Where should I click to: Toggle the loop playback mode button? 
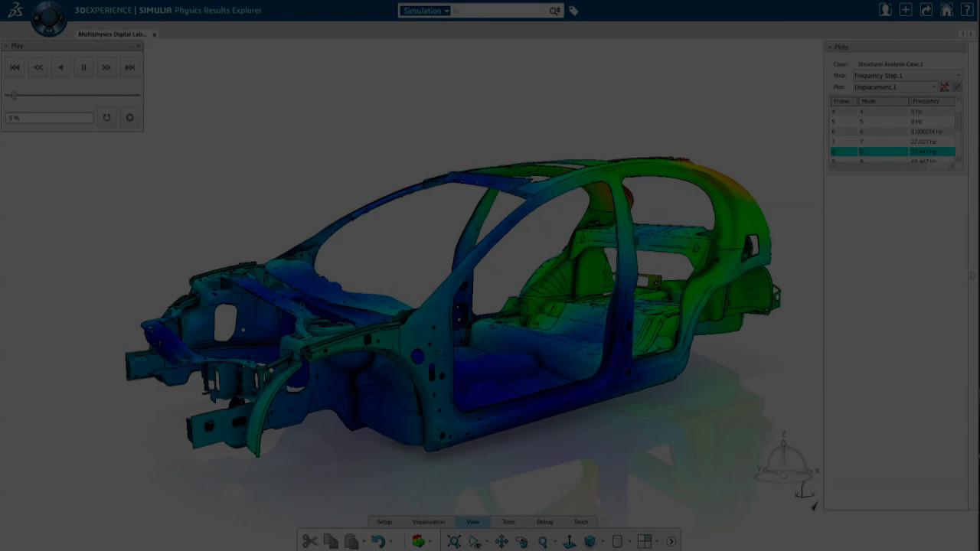coord(106,118)
